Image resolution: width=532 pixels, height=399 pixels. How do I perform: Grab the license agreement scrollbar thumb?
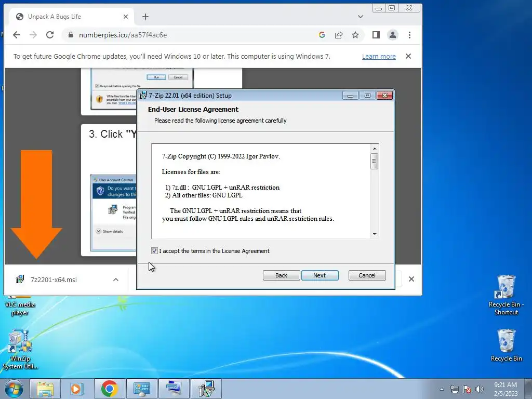374,161
